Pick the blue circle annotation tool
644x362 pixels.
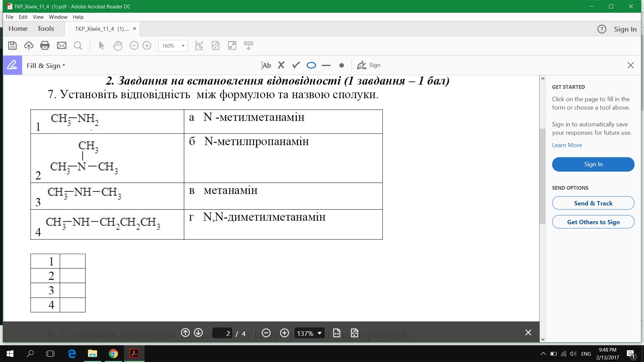(311, 65)
